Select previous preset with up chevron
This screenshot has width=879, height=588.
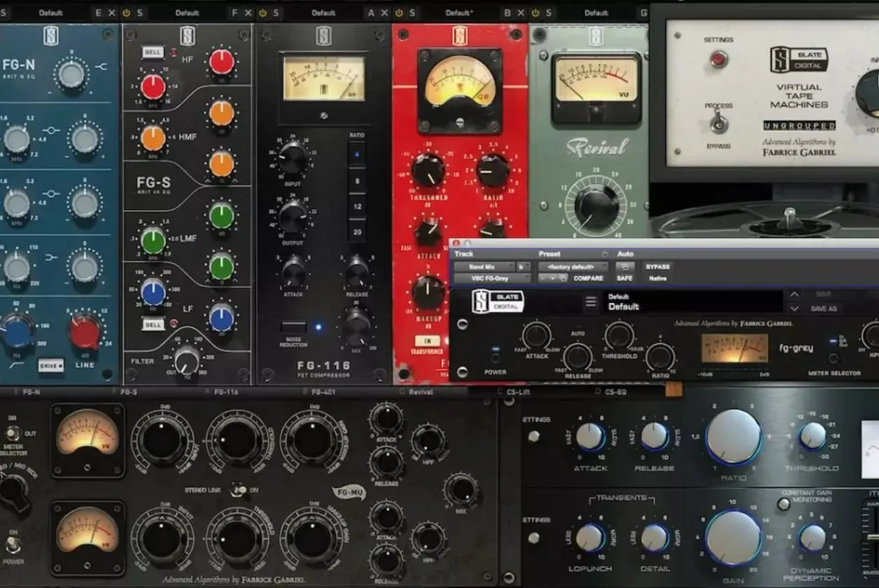pos(794,295)
